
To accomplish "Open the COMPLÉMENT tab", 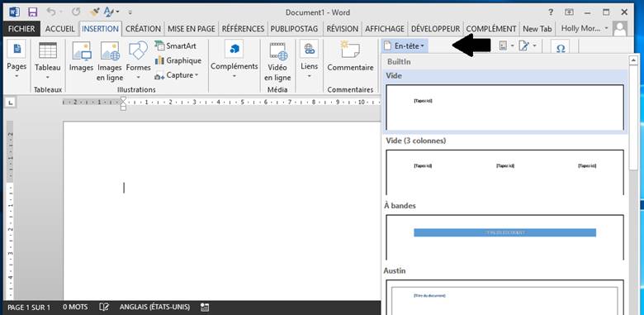I will coord(491,29).
